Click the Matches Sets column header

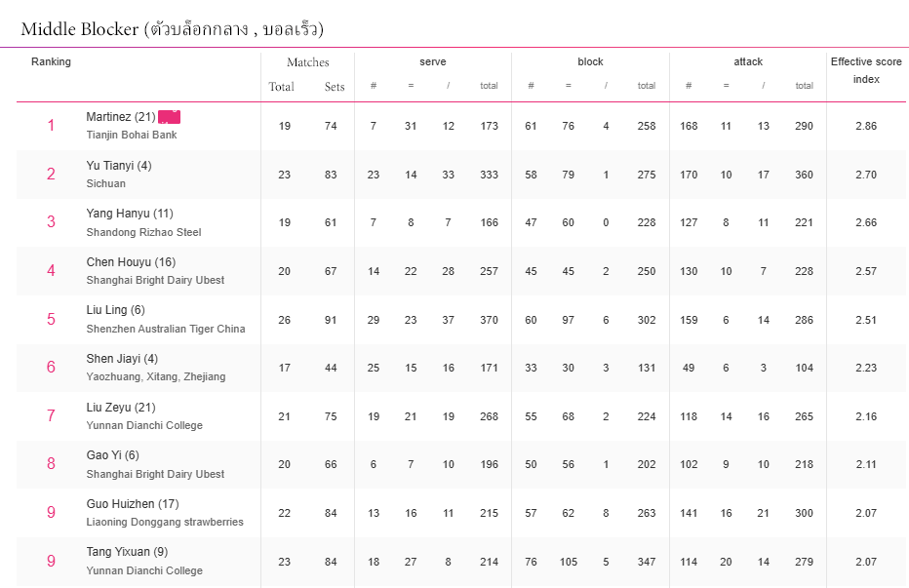pyautogui.click(x=335, y=87)
